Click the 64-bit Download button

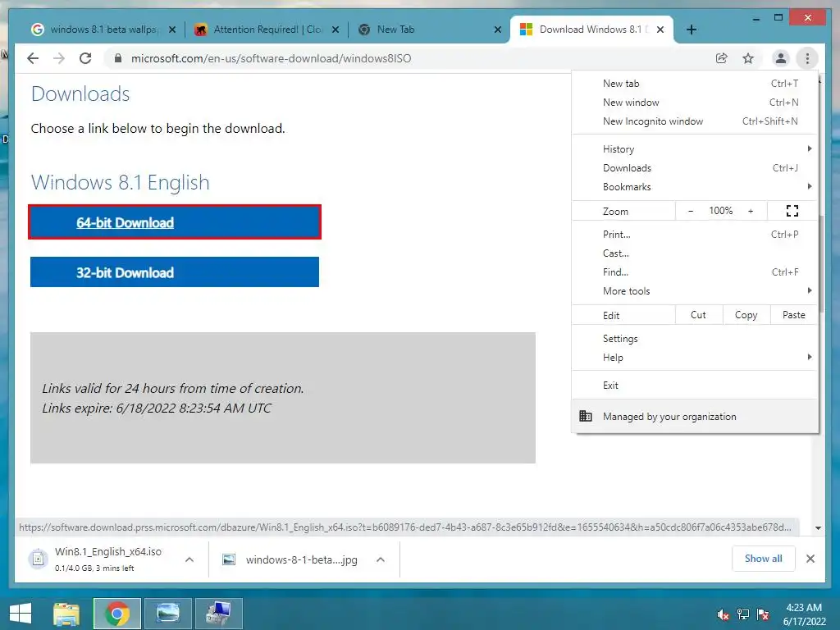(175, 222)
